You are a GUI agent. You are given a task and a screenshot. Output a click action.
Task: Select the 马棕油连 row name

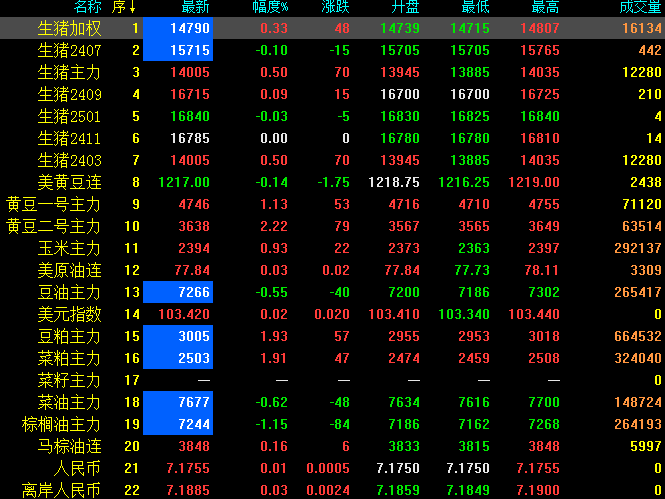(70, 447)
